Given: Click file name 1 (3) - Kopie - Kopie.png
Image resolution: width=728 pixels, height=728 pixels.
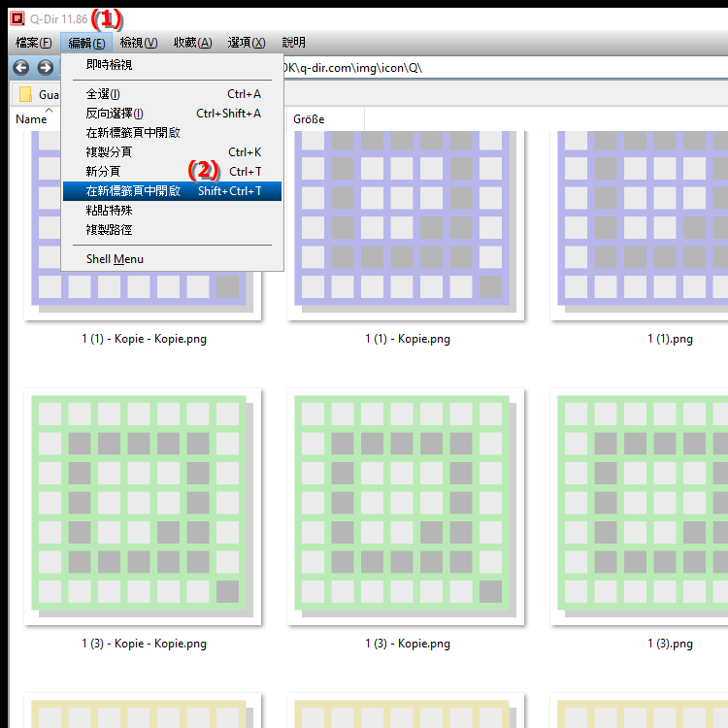Looking at the screenshot, I should [x=144, y=644].
